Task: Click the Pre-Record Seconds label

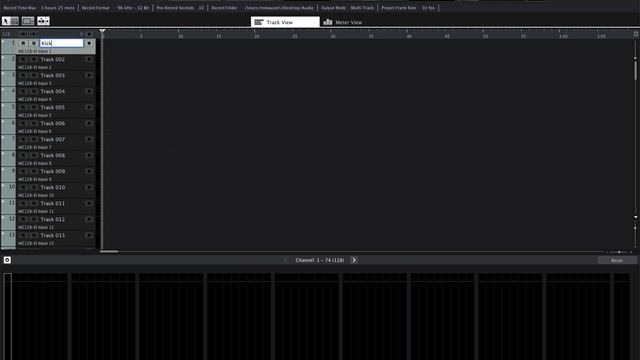Action: [x=175, y=8]
